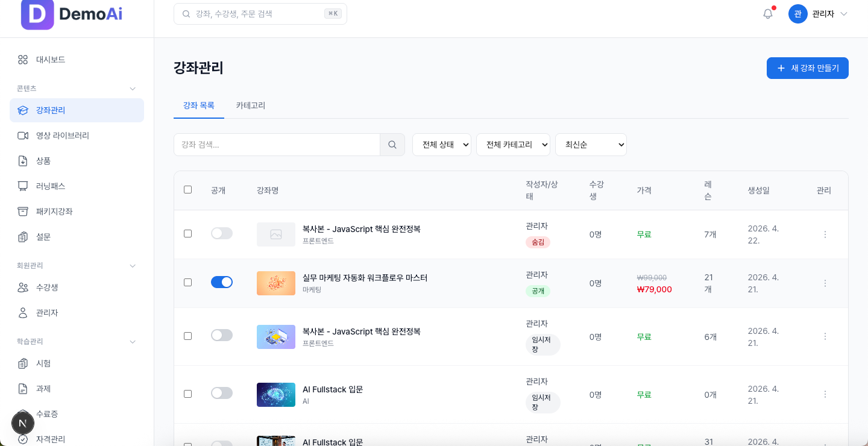This screenshot has height=446, width=868.
Task: Open 수강생 menu item
Action: [77, 287]
